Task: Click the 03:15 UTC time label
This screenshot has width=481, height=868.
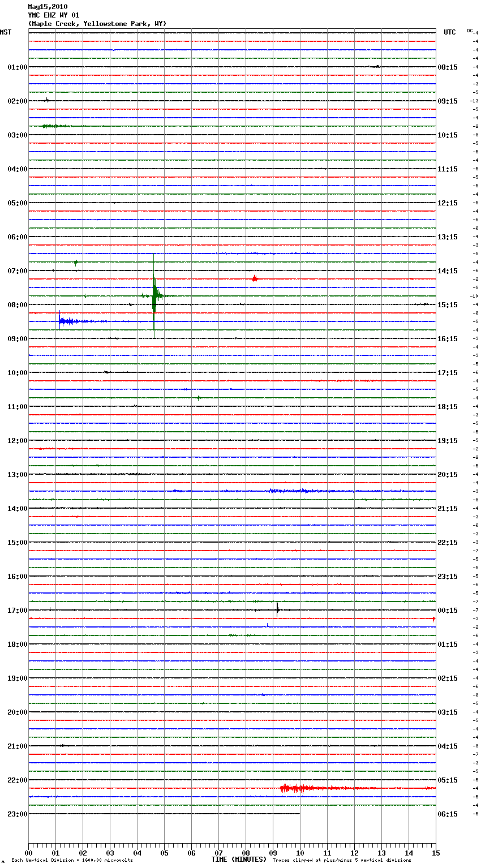Action: (448, 712)
